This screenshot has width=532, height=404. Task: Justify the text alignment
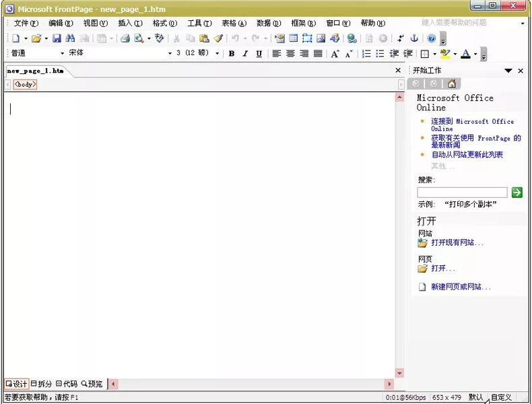tap(318, 54)
